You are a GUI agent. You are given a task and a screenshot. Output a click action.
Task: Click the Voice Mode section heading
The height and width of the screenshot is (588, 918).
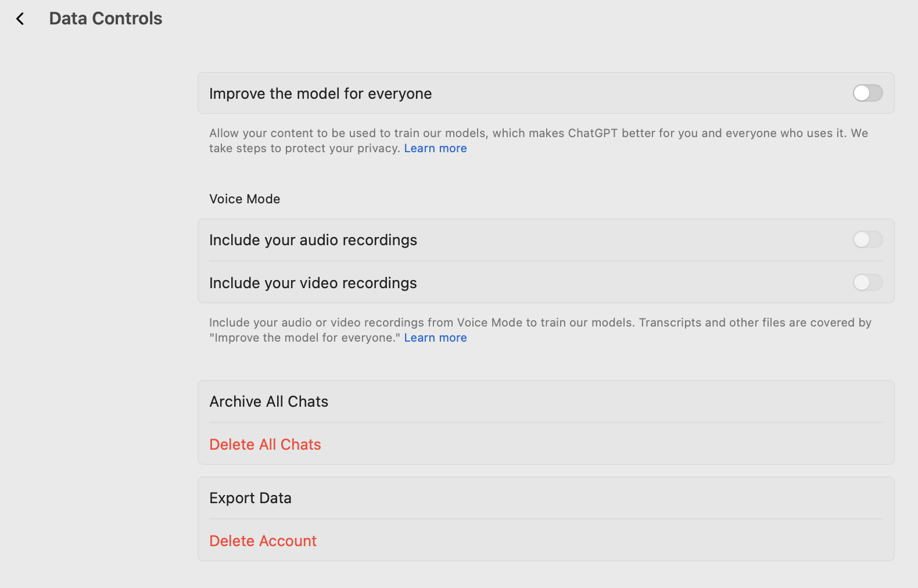[245, 199]
